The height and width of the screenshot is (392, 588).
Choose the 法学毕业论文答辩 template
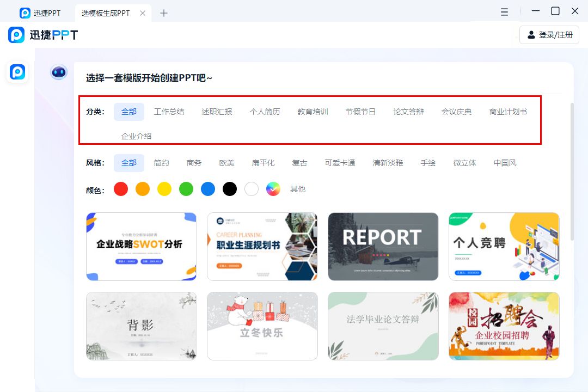(383, 326)
